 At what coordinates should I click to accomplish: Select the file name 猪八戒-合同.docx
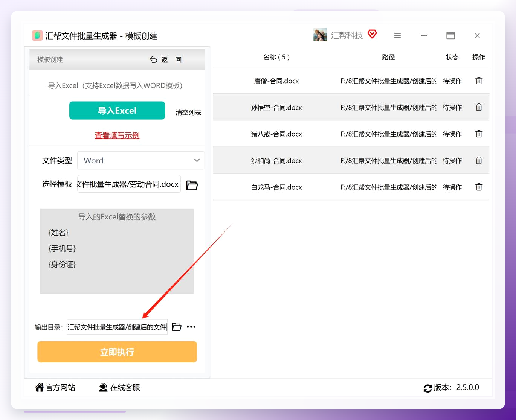(x=276, y=134)
